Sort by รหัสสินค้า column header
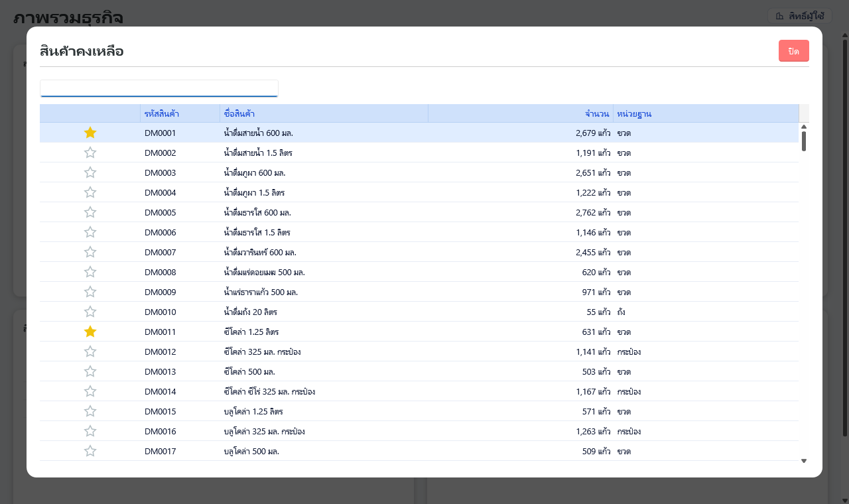Viewport: 849px width, 504px height. tap(180, 113)
